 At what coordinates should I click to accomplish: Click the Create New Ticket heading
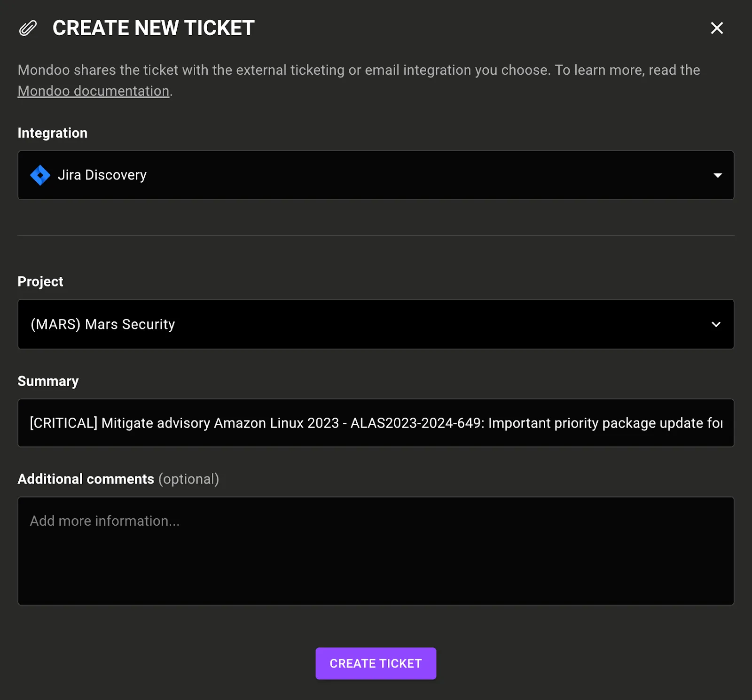154,28
